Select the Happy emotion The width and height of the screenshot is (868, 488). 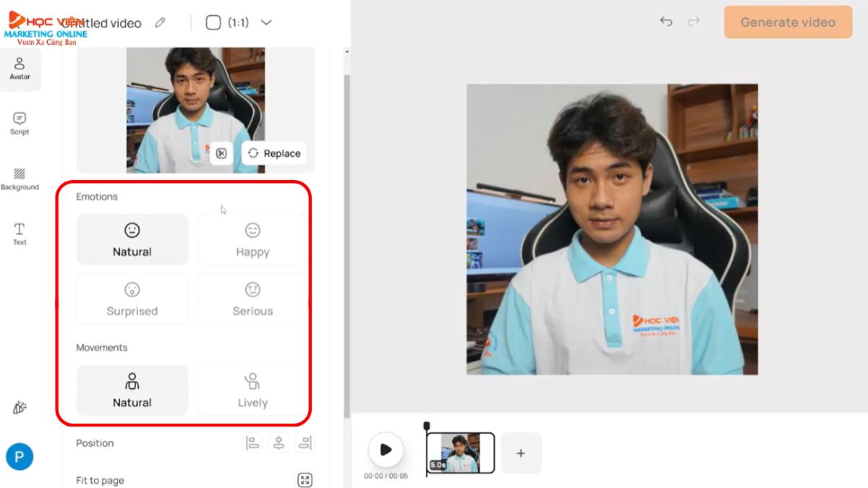252,239
